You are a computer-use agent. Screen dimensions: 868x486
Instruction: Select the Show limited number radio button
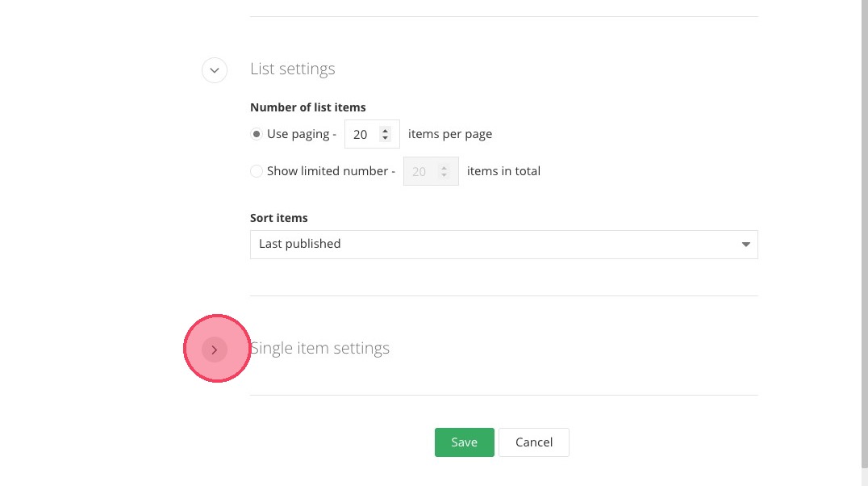[257, 171]
